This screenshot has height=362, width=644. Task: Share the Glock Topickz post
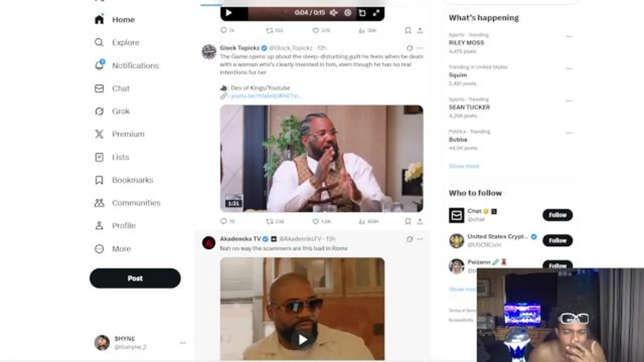click(420, 221)
